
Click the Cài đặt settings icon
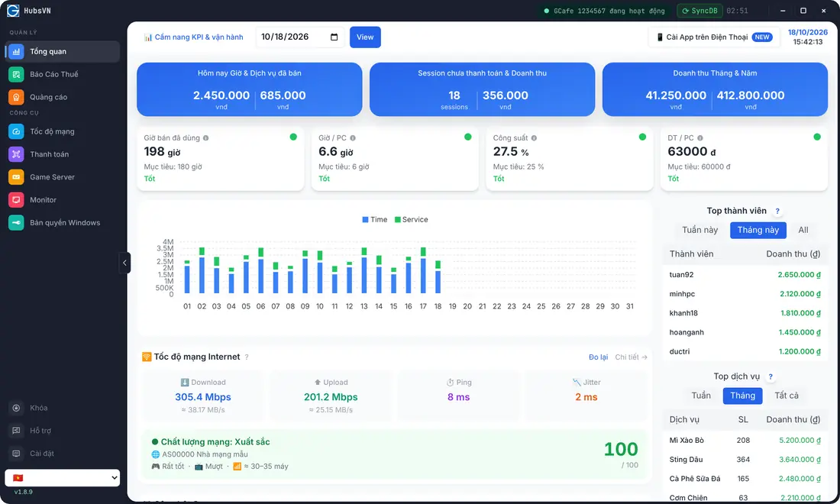click(16, 453)
